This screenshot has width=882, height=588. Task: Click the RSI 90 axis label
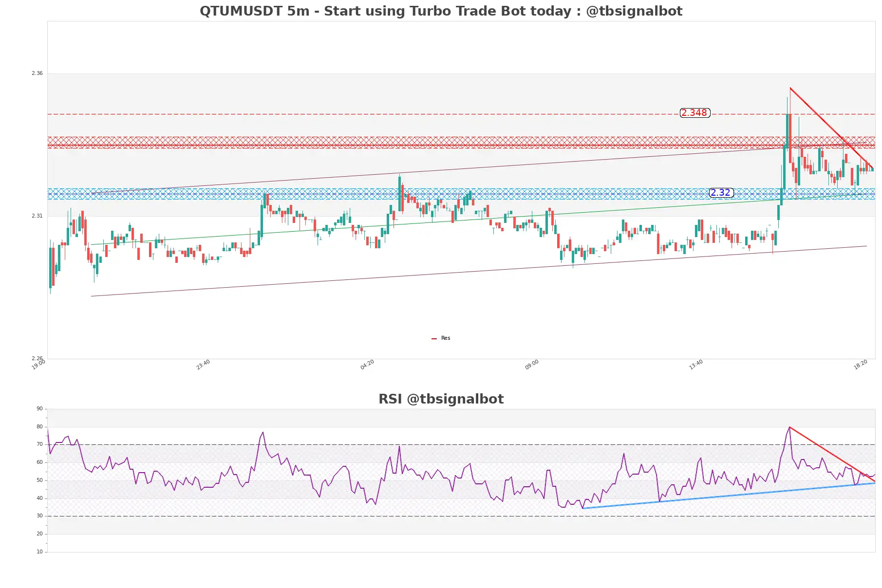[39, 409]
